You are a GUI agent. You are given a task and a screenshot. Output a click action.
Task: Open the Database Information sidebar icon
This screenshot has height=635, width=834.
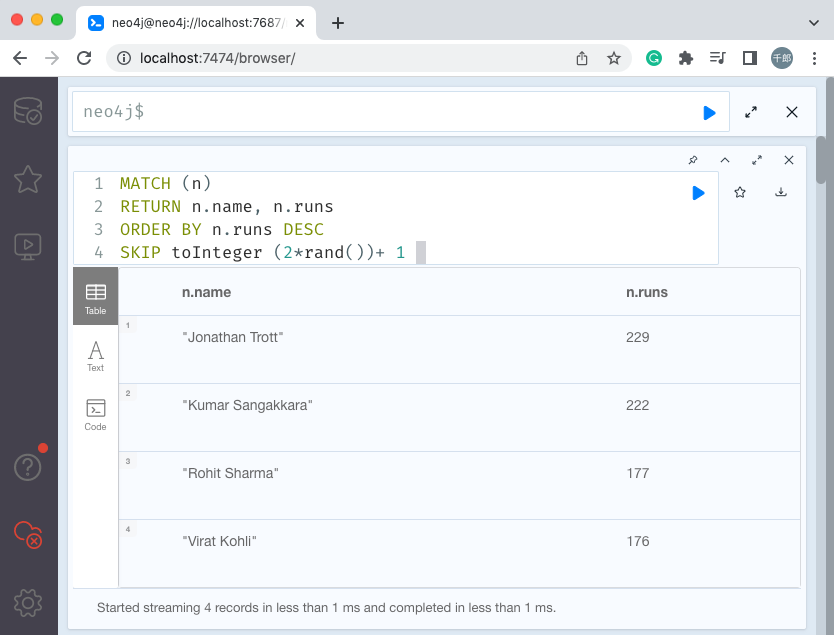(x=28, y=111)
